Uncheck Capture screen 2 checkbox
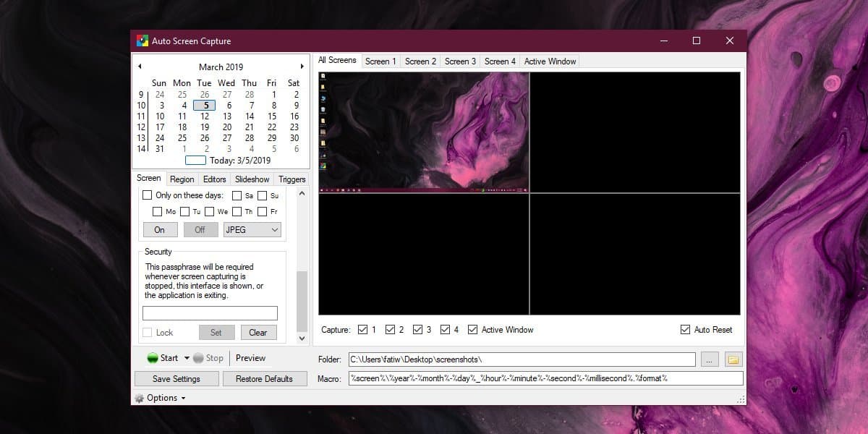Screen dimensions: 868x434 click(x=390, y=330)
